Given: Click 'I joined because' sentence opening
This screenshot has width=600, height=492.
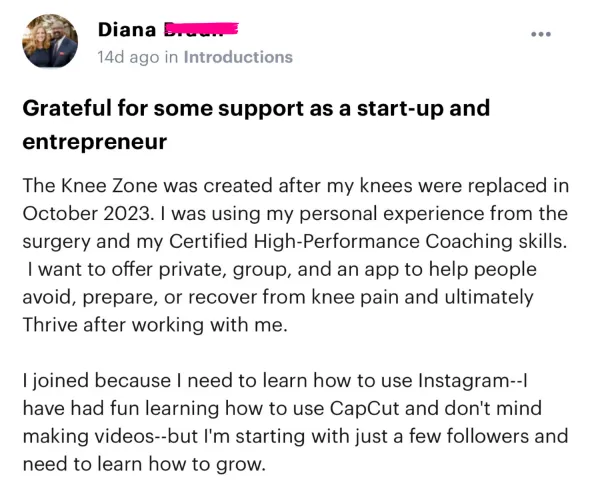Looking at the screenshot, I should pyautogui.click(x=97, y=381).
